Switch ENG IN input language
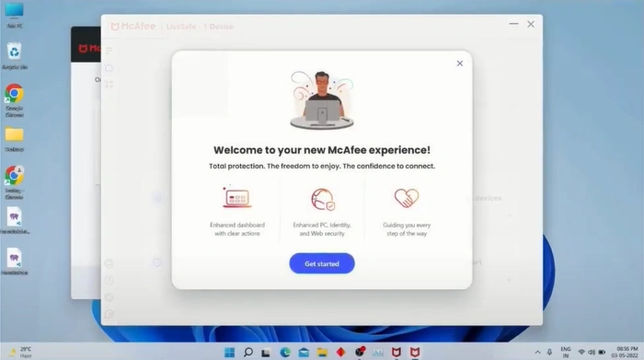Image resolution: width=644 pixels, height=360 pixels. pyautogui.click(x=566, y=353)
